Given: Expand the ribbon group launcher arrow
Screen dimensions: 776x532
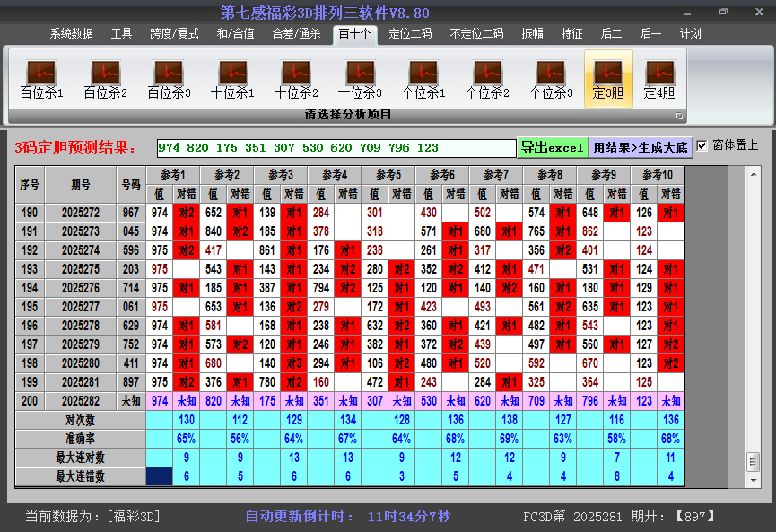Looking at the screenshot, I should coord(679,116).
